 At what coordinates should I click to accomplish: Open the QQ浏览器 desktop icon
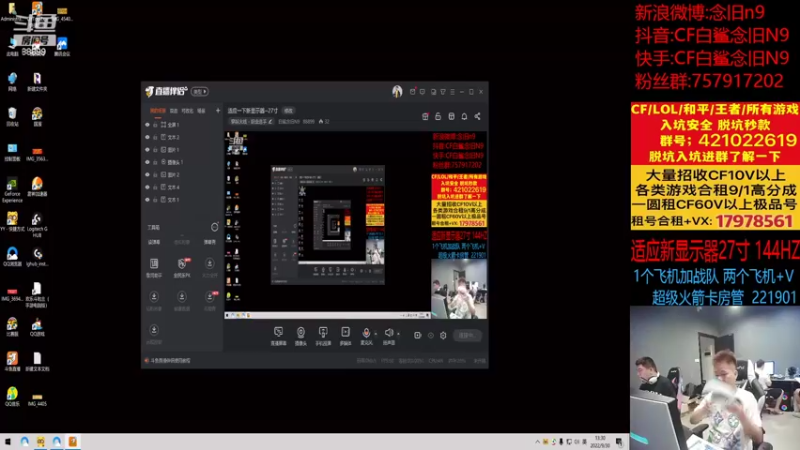(x=12, y=257)
